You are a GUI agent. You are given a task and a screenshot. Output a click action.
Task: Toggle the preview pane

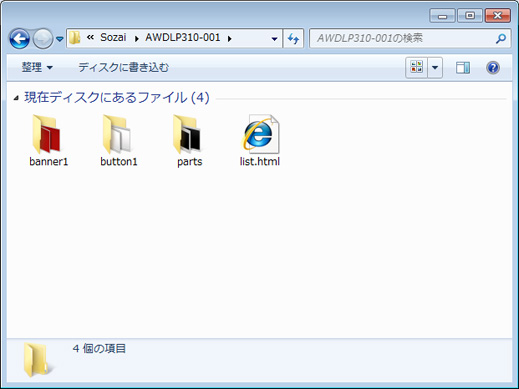[463, 68]
